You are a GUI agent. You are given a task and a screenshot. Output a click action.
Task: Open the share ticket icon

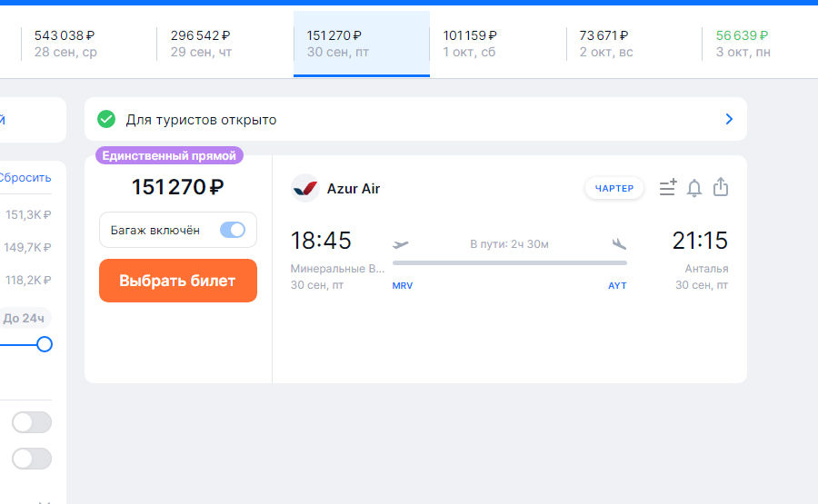coord(721,187)
